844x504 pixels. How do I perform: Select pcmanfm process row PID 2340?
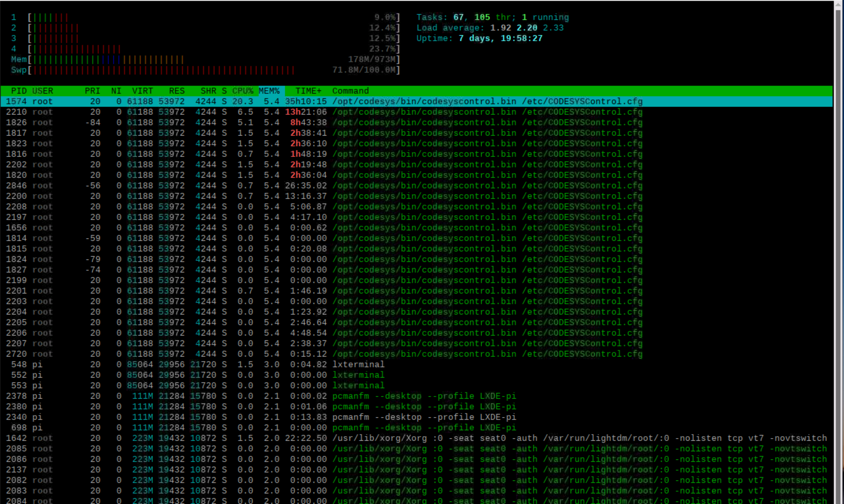click(416, 417)
